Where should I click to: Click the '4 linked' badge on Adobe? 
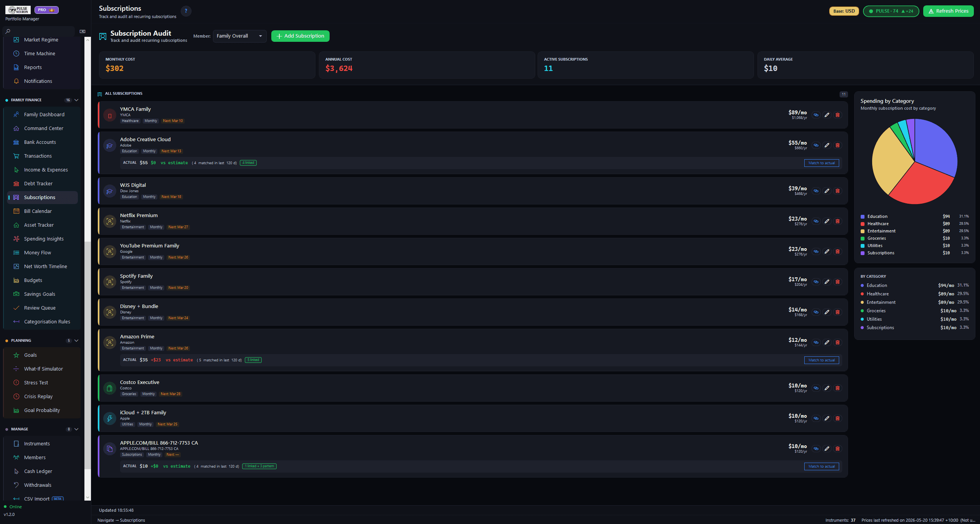tap(248, 163)
